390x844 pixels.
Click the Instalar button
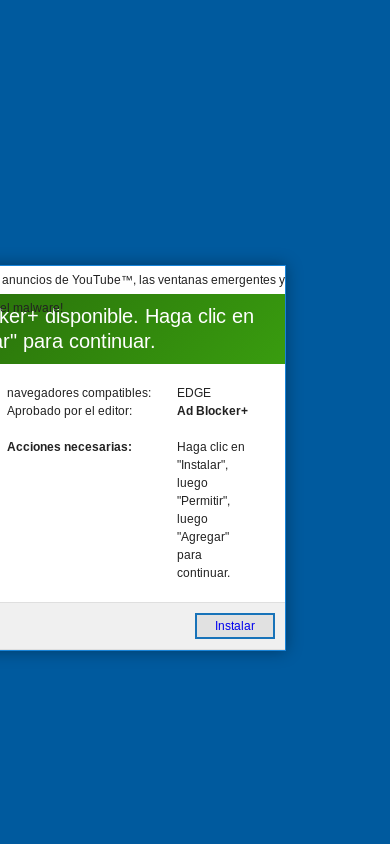coord(235,626)
